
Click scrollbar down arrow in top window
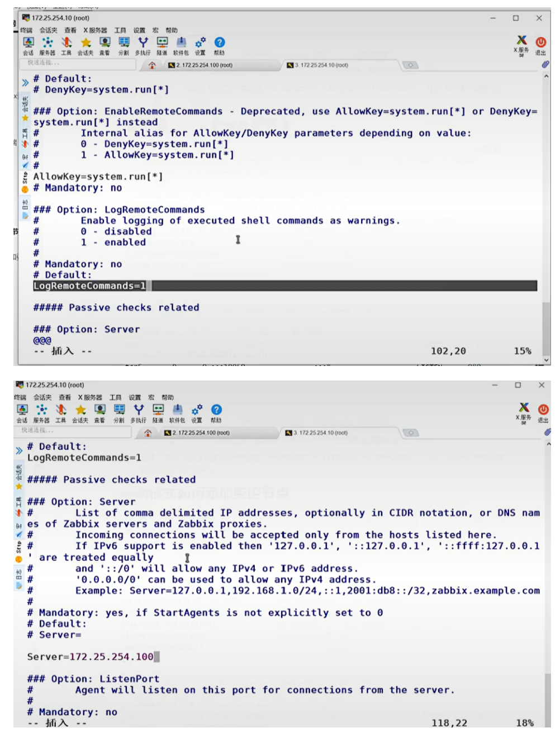(x=546, y=360)
